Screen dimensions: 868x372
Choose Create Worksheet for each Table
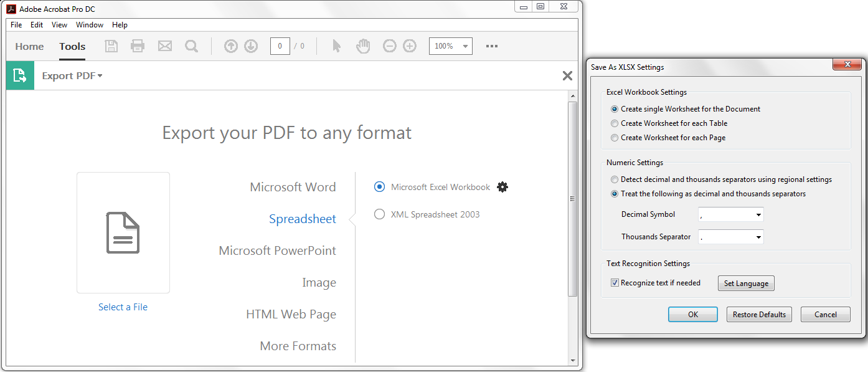tap(615, 123)
